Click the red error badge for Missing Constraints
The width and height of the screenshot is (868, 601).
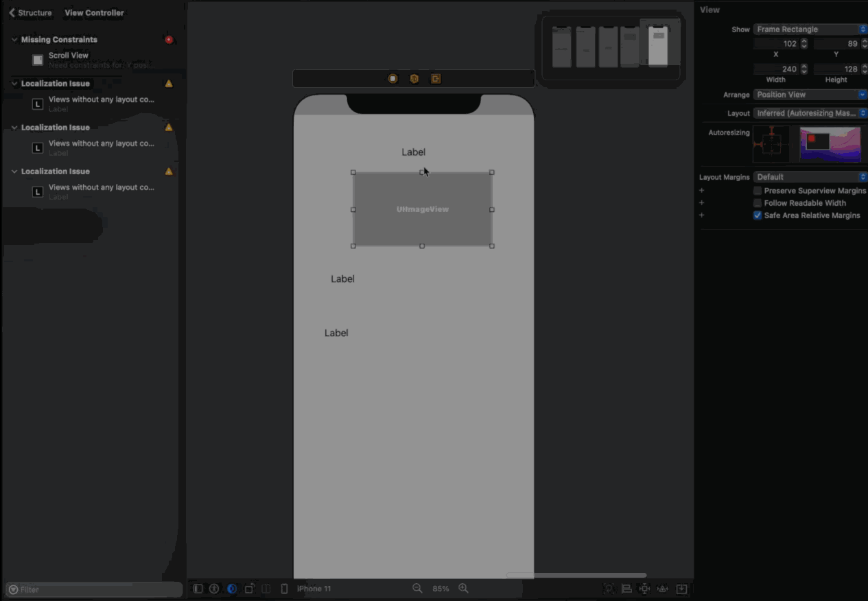click(x=169, y=40)
